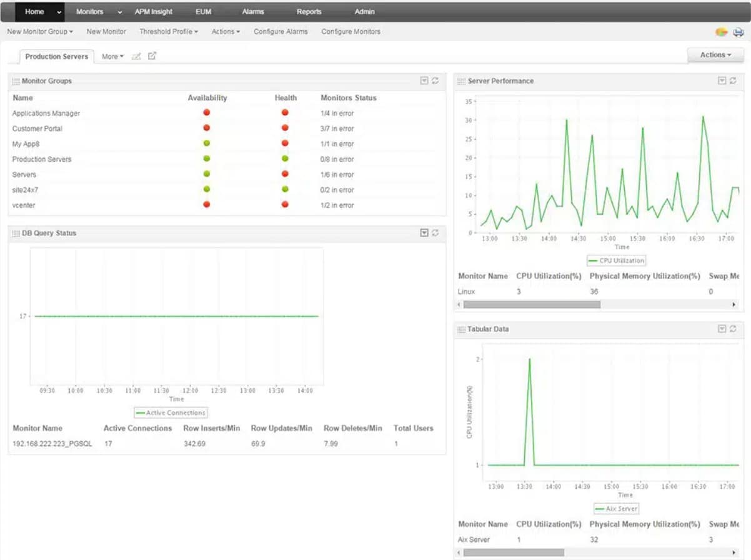Refresh the DB Query Status widget
Viewport: 751px width, 560px height.
435,233
